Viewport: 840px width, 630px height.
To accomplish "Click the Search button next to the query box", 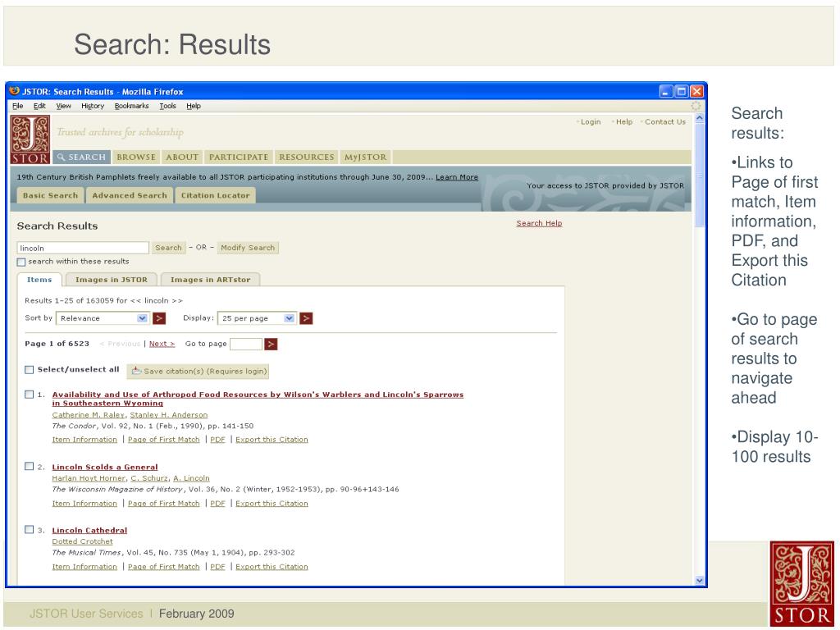I will (168, 248).
